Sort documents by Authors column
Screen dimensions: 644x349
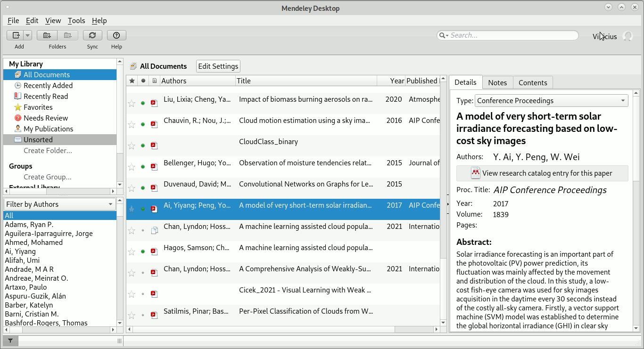pos(198,81)
